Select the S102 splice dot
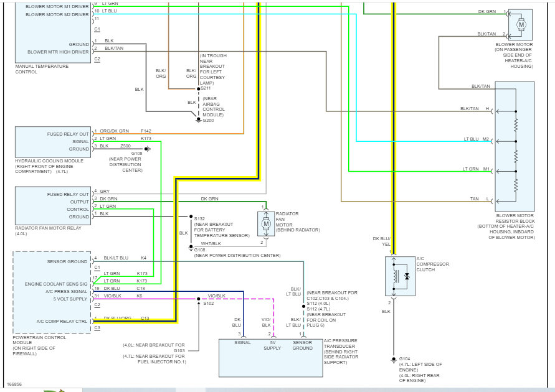Screen dimensions: 555x392 [x=199, y=299]
